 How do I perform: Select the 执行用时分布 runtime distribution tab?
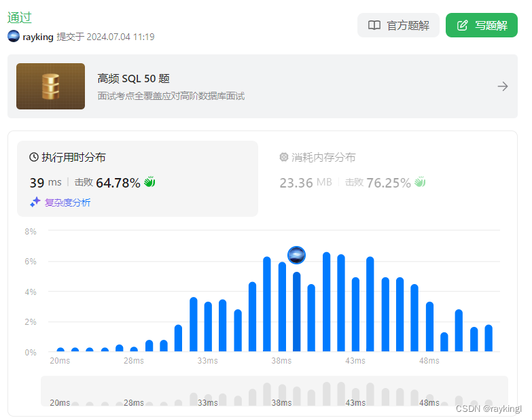coord(137,179)
